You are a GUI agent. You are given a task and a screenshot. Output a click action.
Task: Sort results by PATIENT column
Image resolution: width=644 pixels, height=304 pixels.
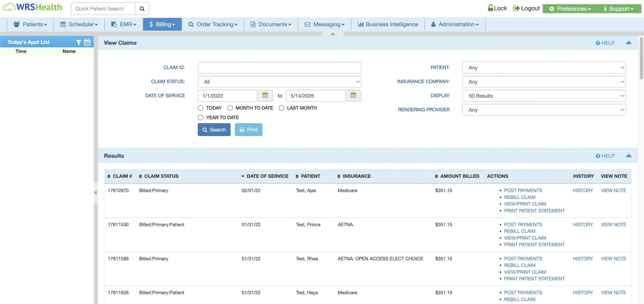[308, 176]
